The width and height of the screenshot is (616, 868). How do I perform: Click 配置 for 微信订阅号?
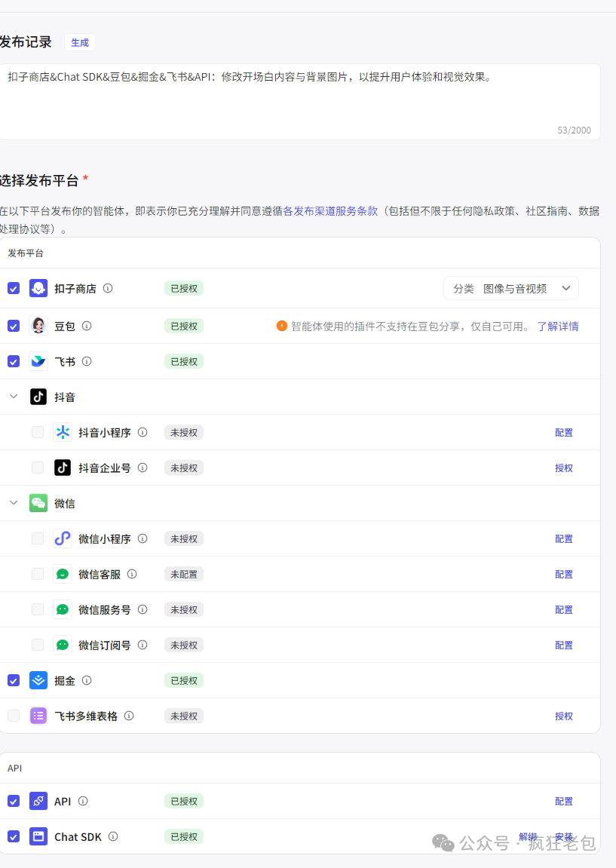(x=563, y=645)
